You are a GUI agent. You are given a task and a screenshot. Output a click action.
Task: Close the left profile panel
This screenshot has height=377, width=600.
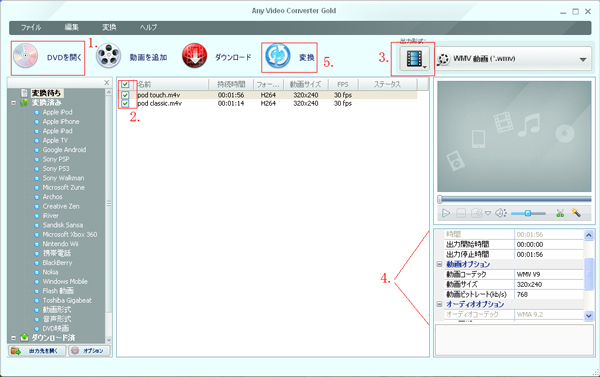(x=107, y=83)
